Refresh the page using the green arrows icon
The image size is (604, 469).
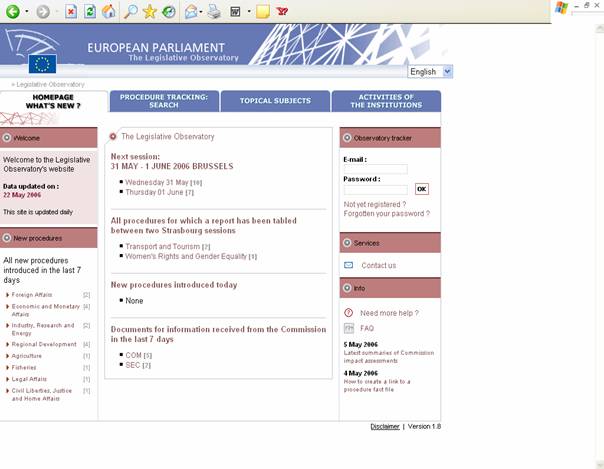point(90,12)
